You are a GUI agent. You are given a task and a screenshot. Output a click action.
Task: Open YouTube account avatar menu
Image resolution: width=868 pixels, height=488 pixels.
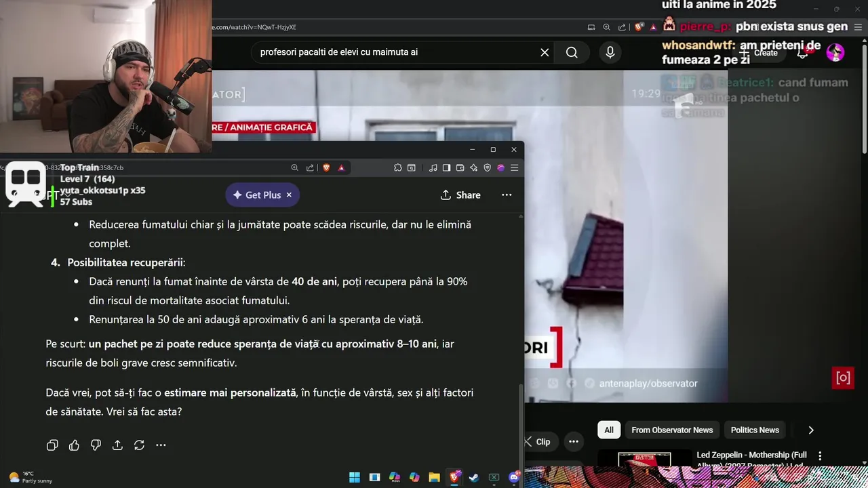pyautogui.click(x=835, y=52)
